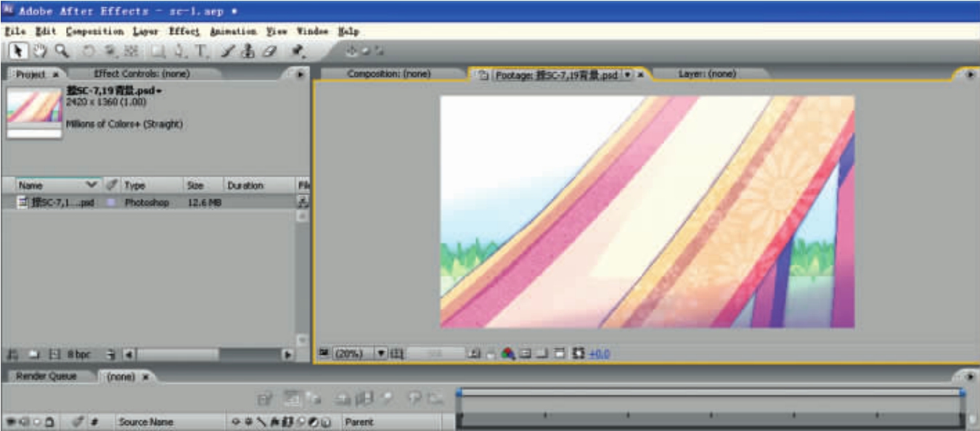The height and width of the screenshot is (431, 980).
Task: Open the Help menu
Action: 348,32
